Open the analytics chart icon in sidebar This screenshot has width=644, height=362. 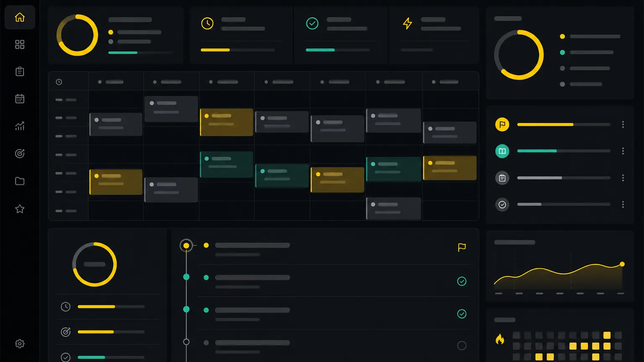[x=20, y=126]
